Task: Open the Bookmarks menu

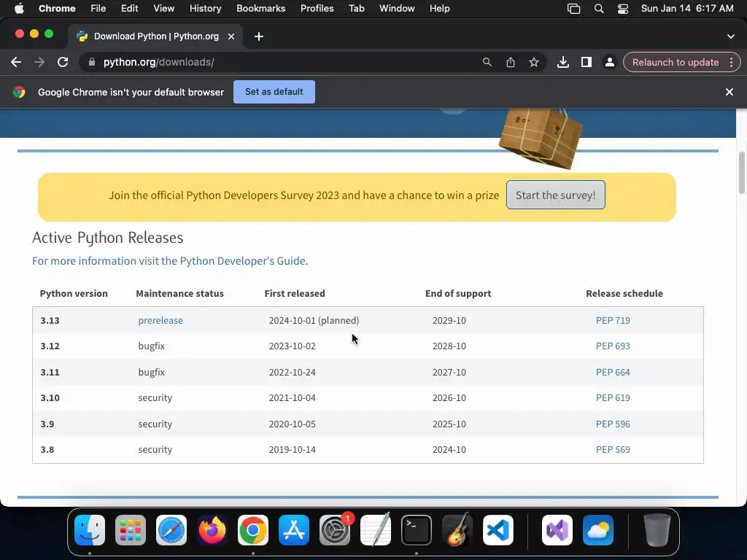Action: pyautogui.click(x=260, y=9)
